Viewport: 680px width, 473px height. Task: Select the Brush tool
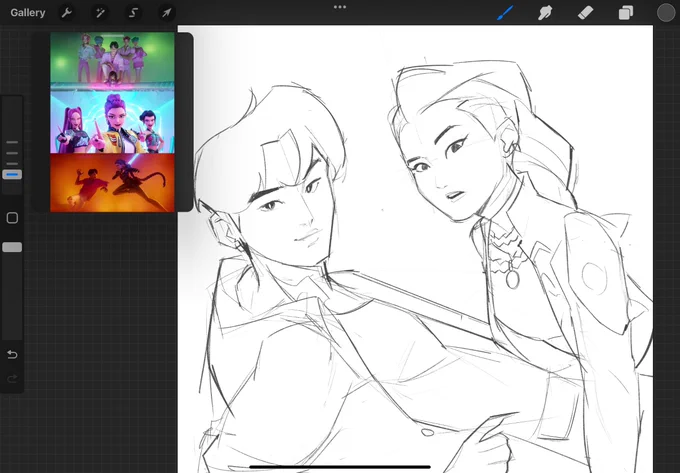click(505, 13)
